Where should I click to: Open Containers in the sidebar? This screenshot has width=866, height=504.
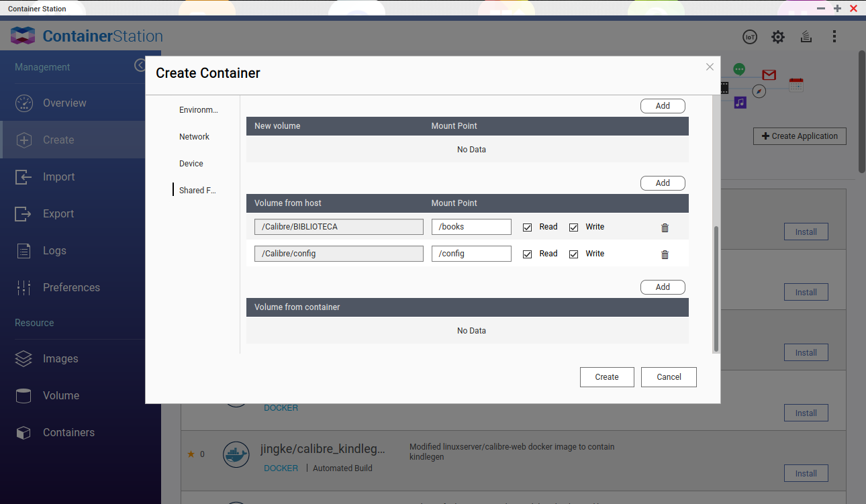tap(68, 433)
